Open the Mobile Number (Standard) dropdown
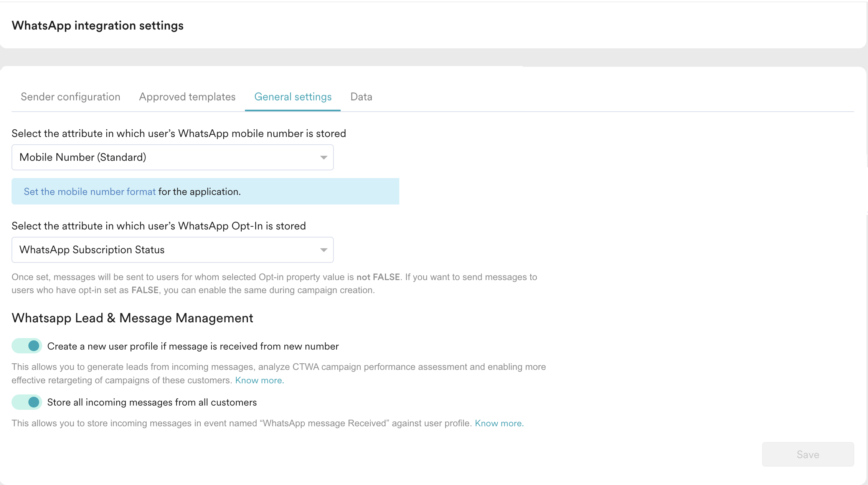868x485 pixels. point(173,157)
